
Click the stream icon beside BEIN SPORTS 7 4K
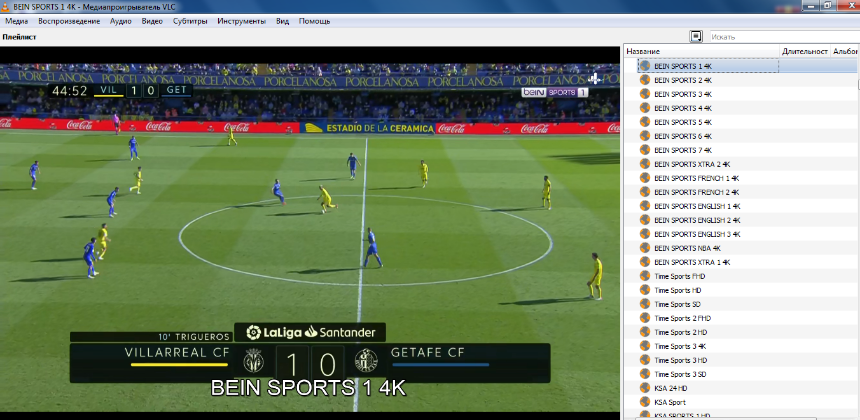(645, 150)
